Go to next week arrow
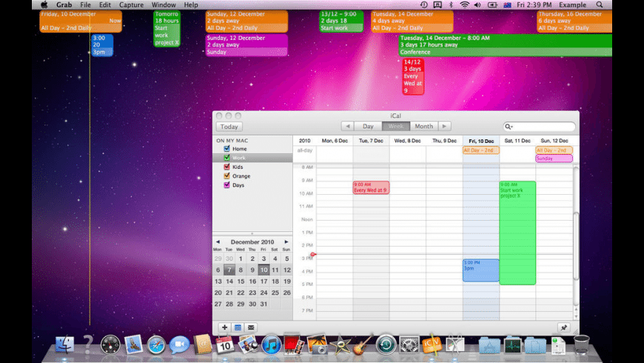 click(444, 126)
